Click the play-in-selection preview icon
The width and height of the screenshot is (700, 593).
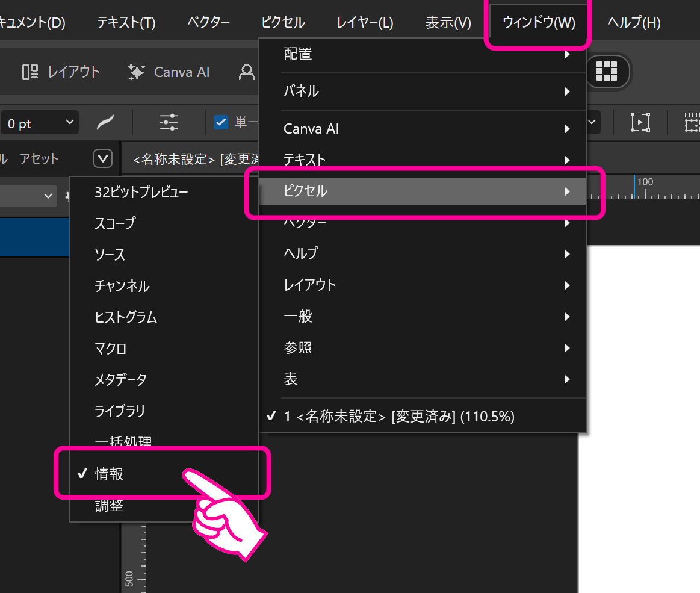click(640, 122)
